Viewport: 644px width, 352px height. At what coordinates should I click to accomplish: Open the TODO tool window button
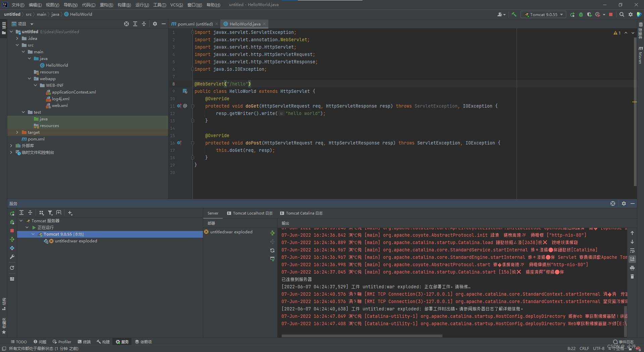[19, 342]
